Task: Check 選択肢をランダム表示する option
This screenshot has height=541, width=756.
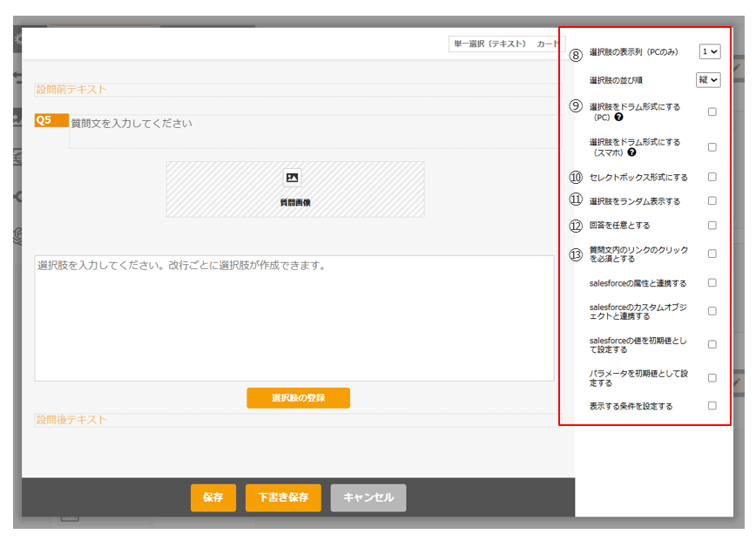Action: (x=712, y=200)
